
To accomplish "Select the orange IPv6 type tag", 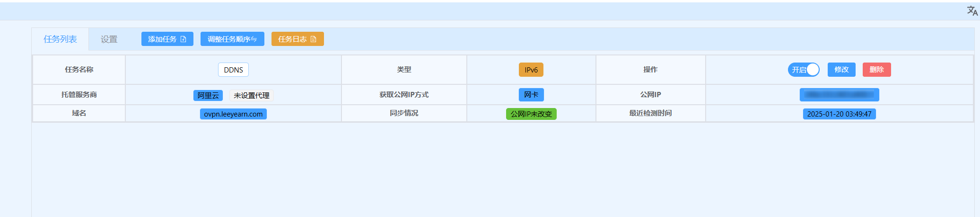I will point(531,70).
